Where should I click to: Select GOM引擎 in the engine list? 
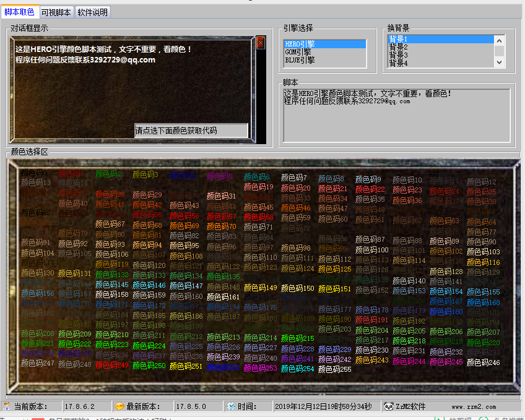click(x=298, y=53)
